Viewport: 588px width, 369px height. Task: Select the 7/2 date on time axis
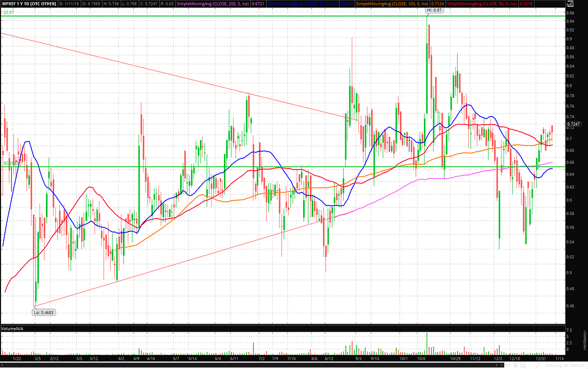click(262, 359)
